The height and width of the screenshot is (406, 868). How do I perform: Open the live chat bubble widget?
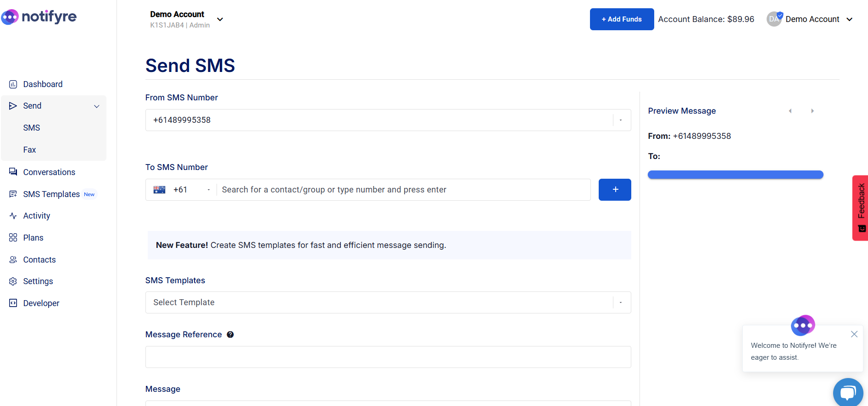tap(848, 392)
